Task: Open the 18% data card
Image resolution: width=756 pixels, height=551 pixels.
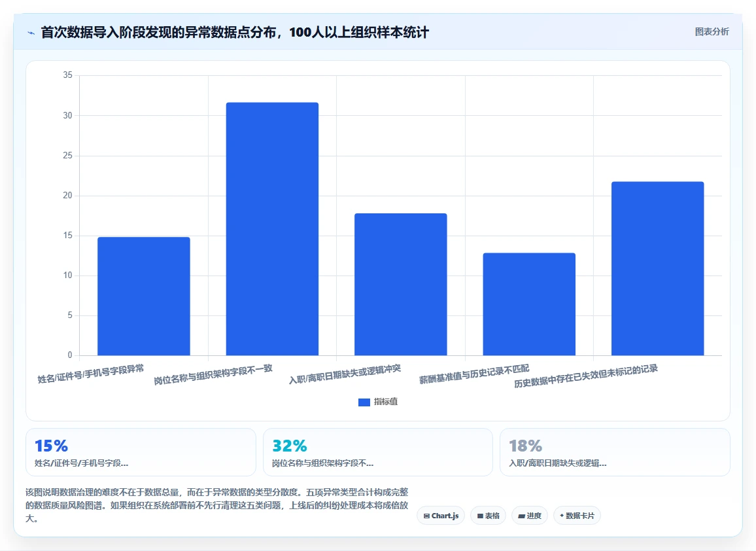Action: tap(615, 452)
